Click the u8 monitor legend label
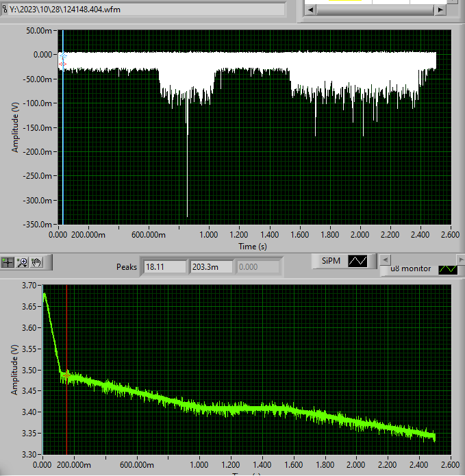 click(x=410, y=268)
